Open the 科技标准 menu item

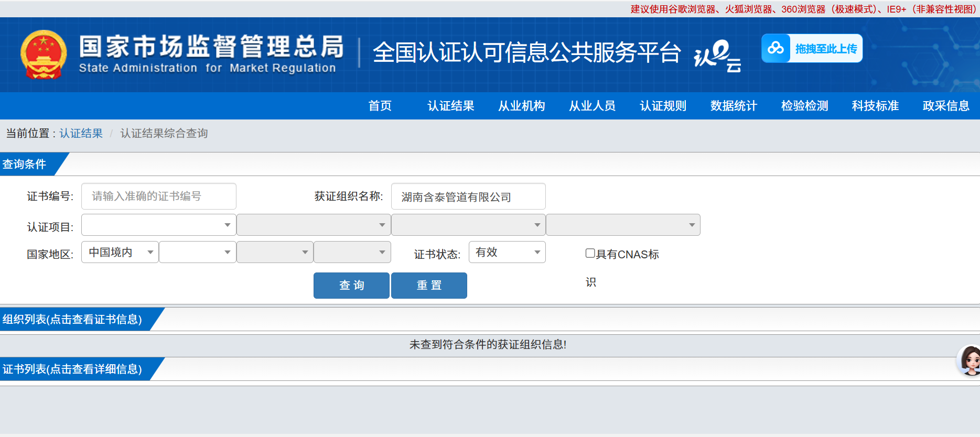(876, 106)
